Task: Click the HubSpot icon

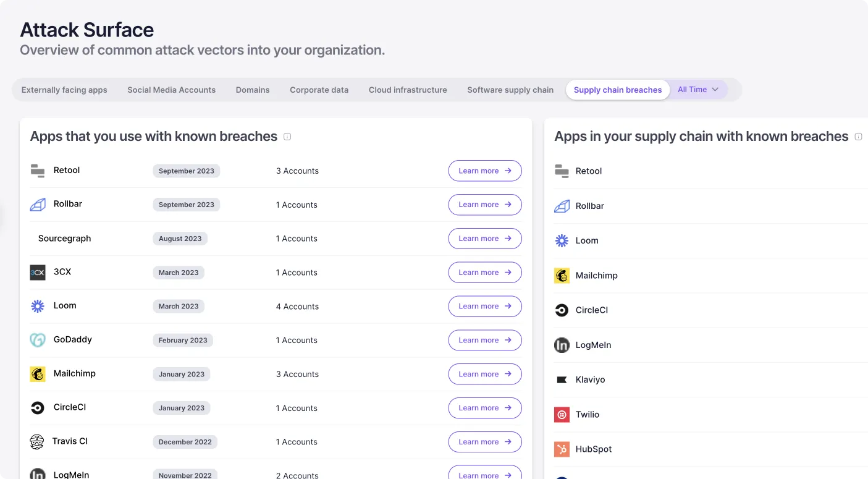Action: [562, 449]
